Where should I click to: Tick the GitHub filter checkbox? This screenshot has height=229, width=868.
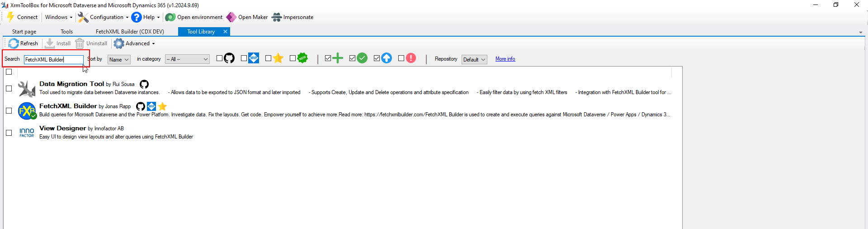tap(219, 58)
